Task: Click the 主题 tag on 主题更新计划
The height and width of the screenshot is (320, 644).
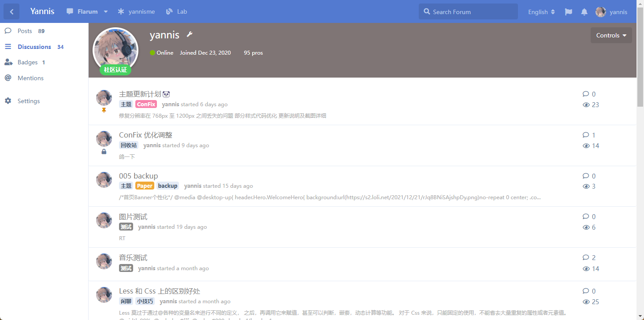Action: point(126,104)
